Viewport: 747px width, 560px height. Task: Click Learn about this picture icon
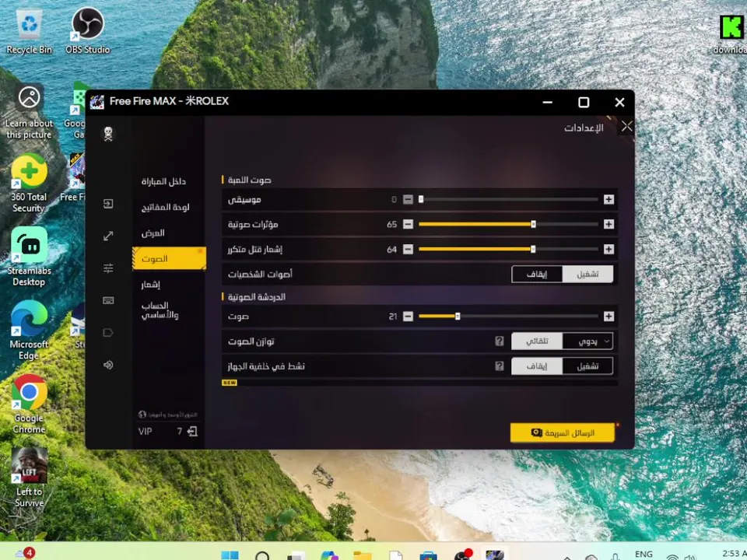pyautogui.click(x=29, y=111)
